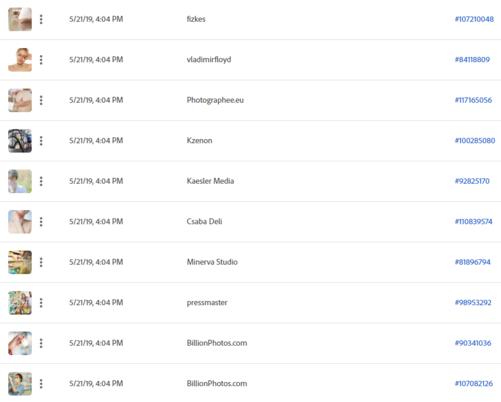The height and width of the screenshot is (402, 501).
Task: Open asset link #100285080
Action: (x=475, y=141)
